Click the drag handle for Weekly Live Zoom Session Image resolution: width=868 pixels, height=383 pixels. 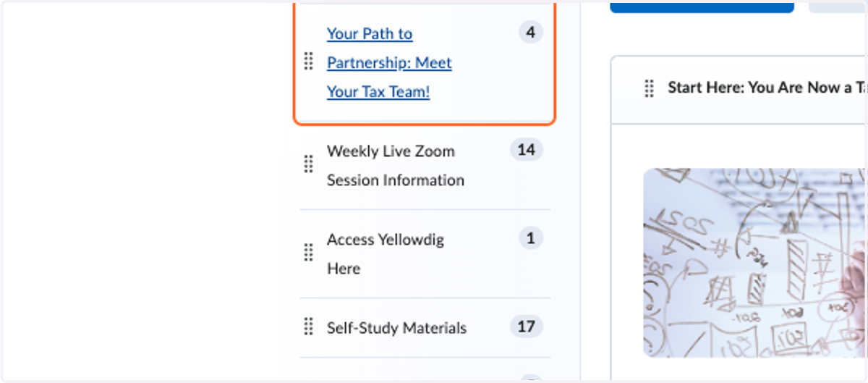308,164
